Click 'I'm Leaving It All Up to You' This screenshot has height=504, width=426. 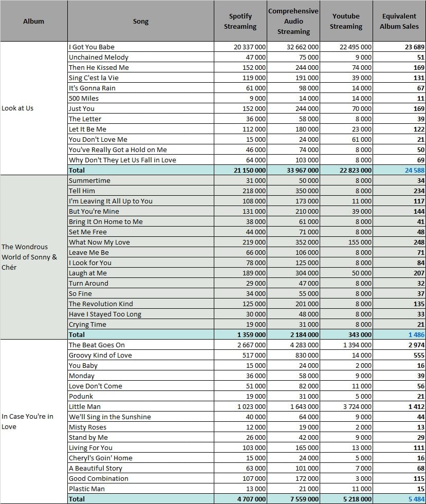(x=110, y=201)
